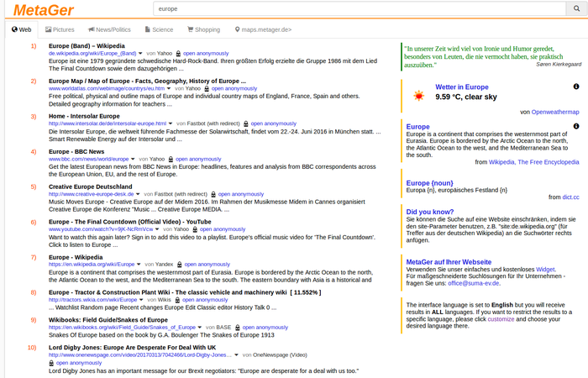Click the MetaGer auf Ihrer Webseite heading
The image size is (588, 378).
(449, 262)
